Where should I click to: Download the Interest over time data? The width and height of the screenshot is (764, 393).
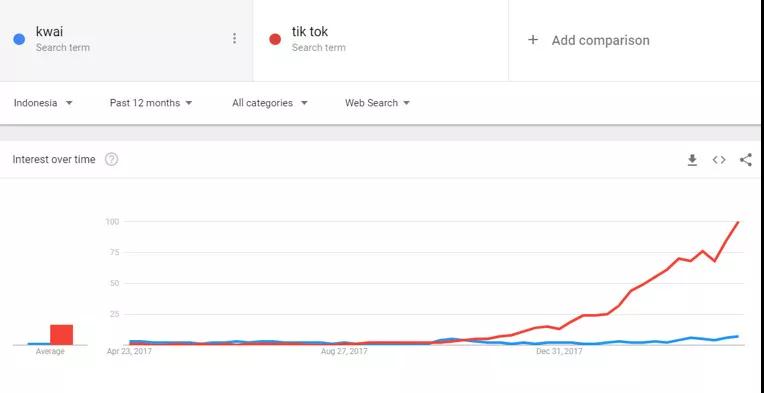[692, 160]
